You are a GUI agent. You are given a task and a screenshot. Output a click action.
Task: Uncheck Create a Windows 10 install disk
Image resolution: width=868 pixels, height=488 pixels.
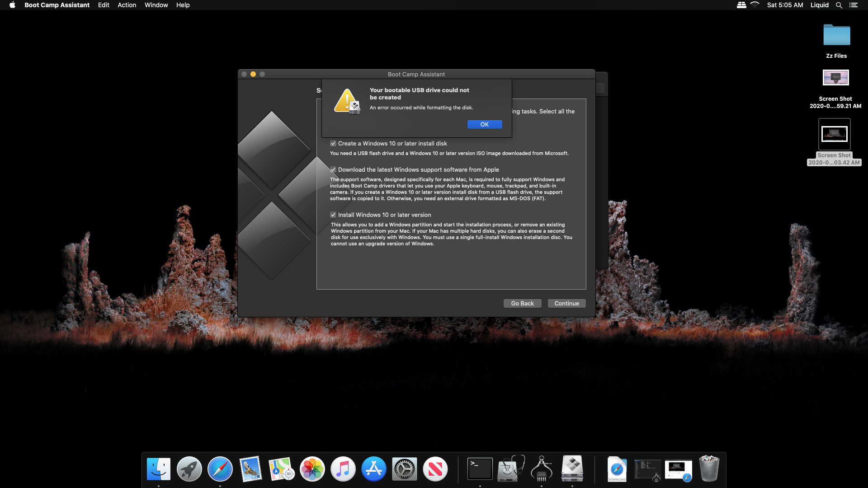click(333, 143)
